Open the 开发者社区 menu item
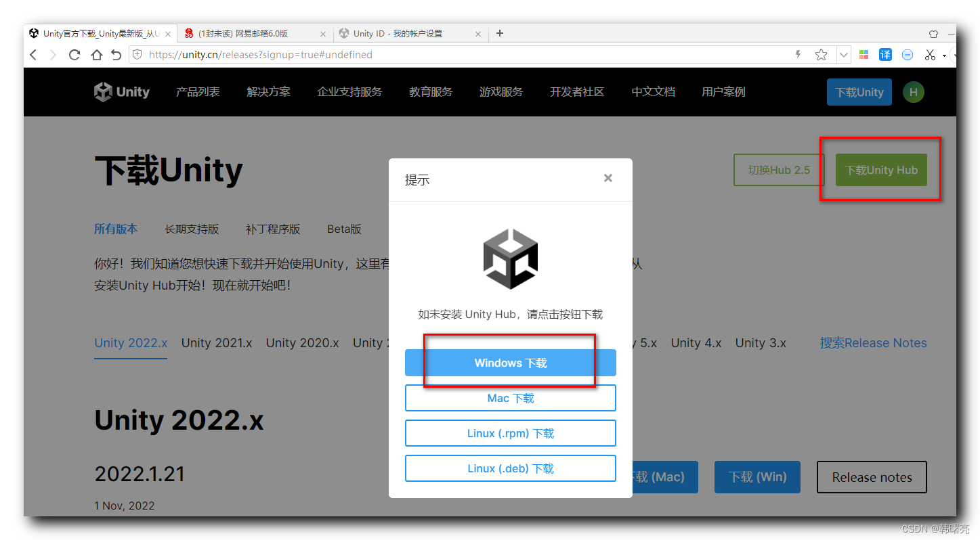980x540 pixels. [x=576, y=91]
